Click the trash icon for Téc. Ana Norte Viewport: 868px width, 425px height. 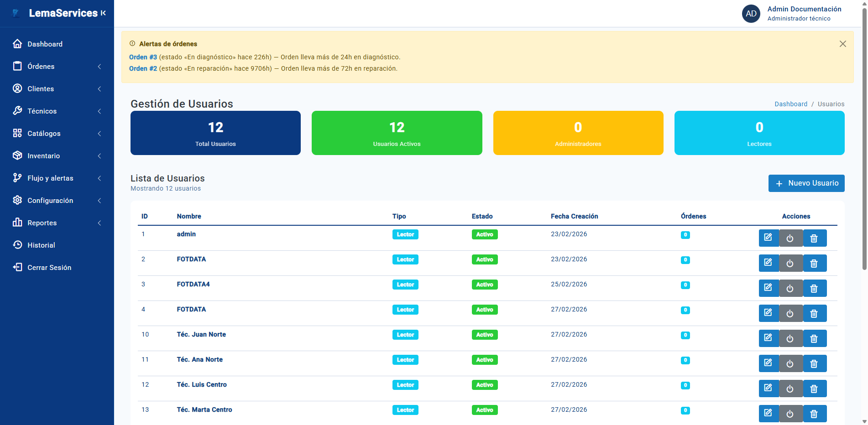(x=814, y=363)
